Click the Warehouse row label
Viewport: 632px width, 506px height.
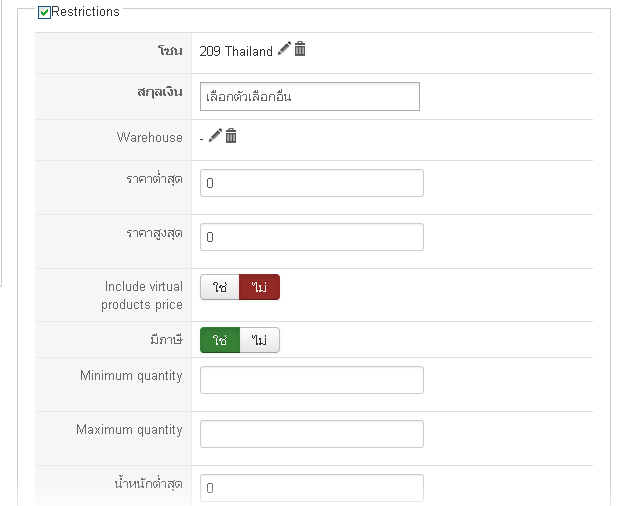[149, 138]
